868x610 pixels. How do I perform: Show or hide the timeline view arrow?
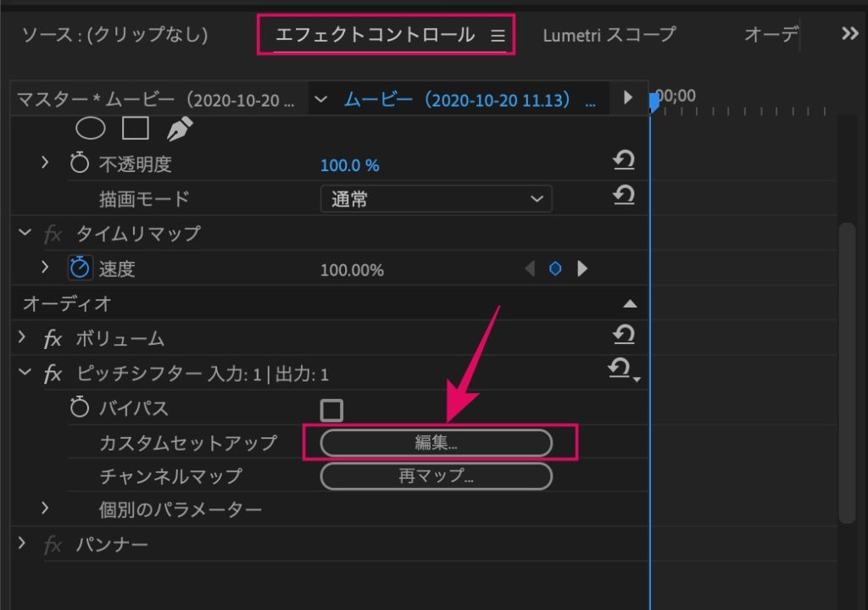[628, 97]
